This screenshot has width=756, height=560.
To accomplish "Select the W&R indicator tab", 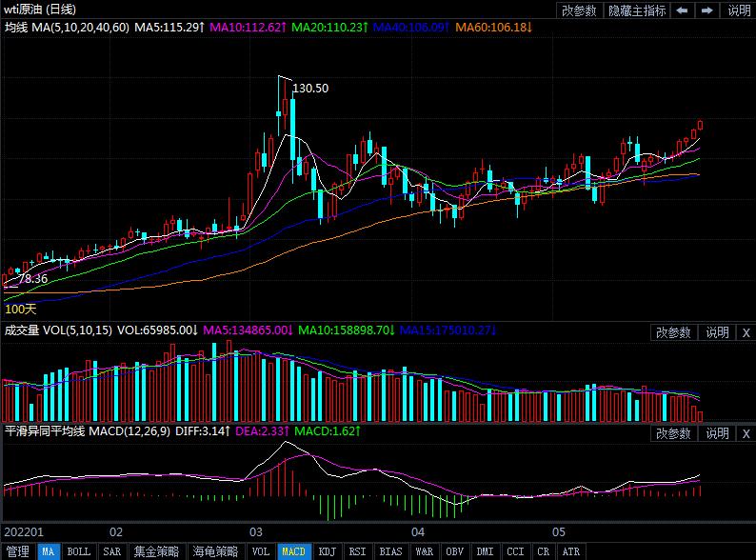I will pos(425,551).
